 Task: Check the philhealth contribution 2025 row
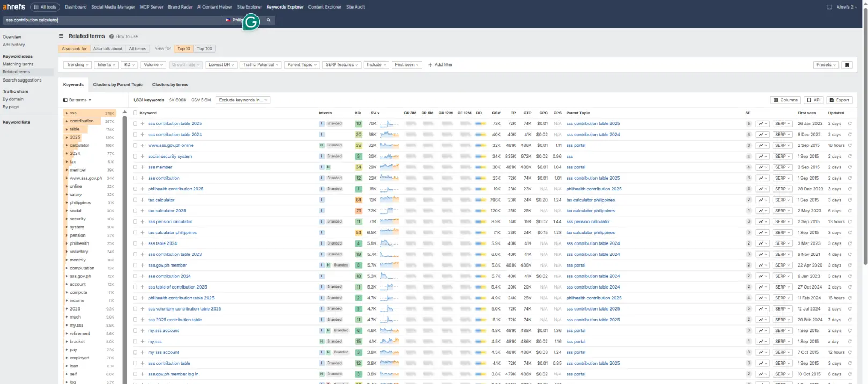pos(135,189)
